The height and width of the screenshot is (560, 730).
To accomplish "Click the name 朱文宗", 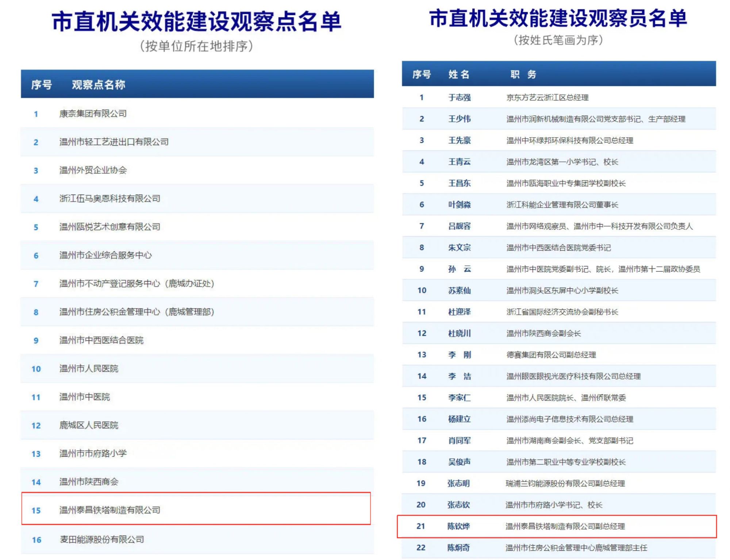I will tap(459, 248).
